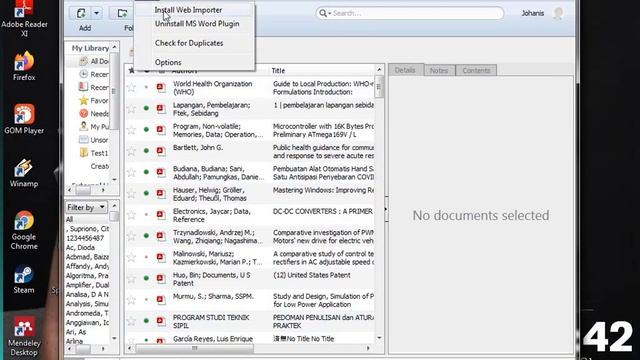
Task: Open PDF icon of Budiana row
Action: tap(161, 172)
